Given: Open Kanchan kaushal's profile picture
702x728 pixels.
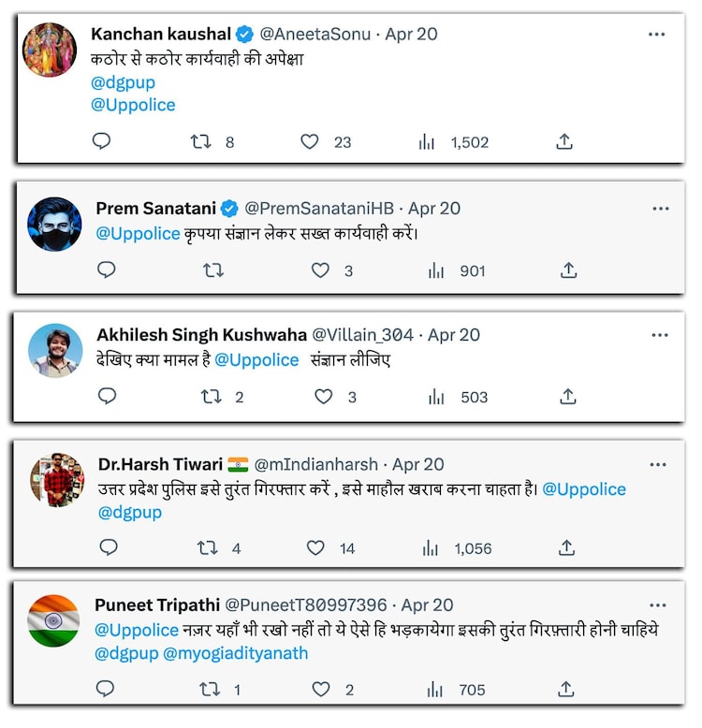Looking at the screenshot, I should point(49,50).
